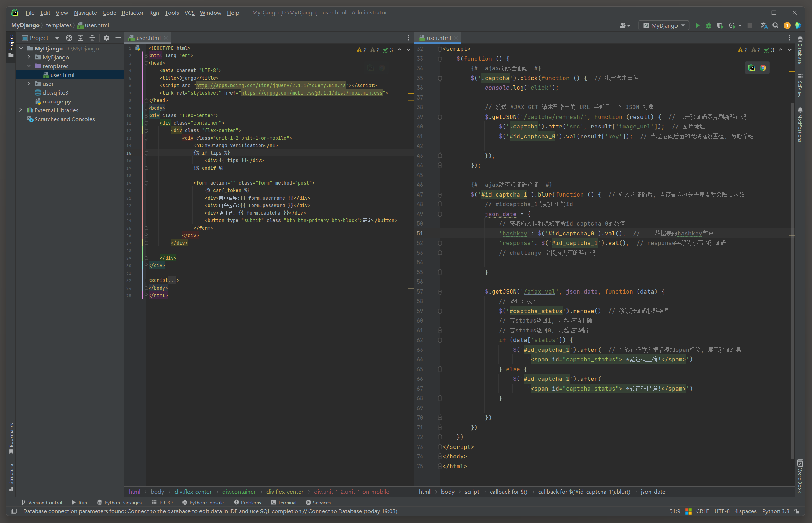Click Run with Coverage shield icon
This screenshot has width=812, height=523.
(720, 25)
